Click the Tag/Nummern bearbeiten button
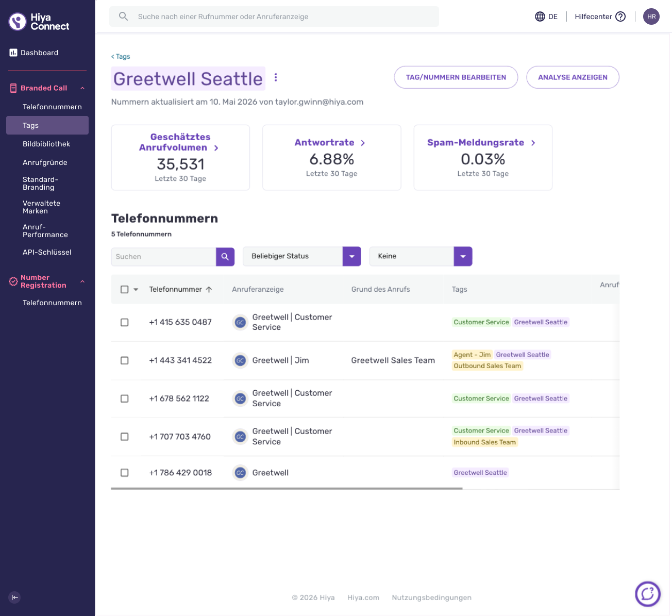 point(456,77)
